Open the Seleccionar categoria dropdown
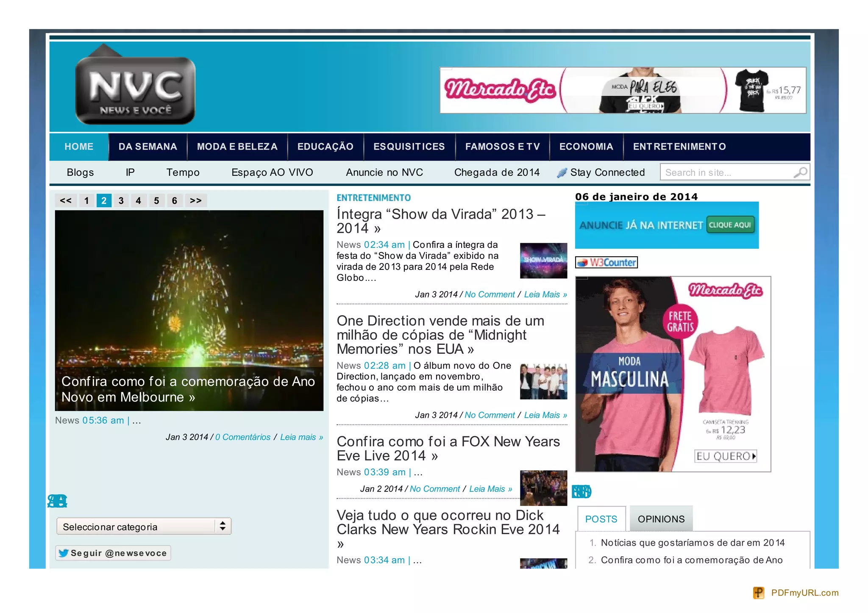Viewport: 868px width, 613px height. tap(144, 527)
